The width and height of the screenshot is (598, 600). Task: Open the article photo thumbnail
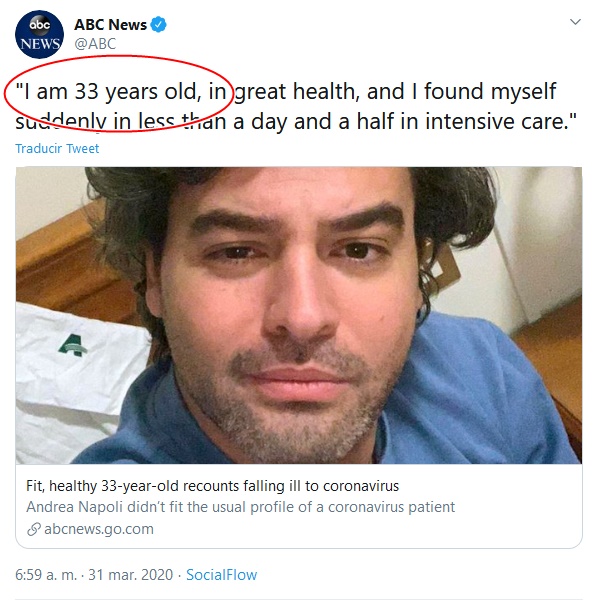[x=299, y=315]
